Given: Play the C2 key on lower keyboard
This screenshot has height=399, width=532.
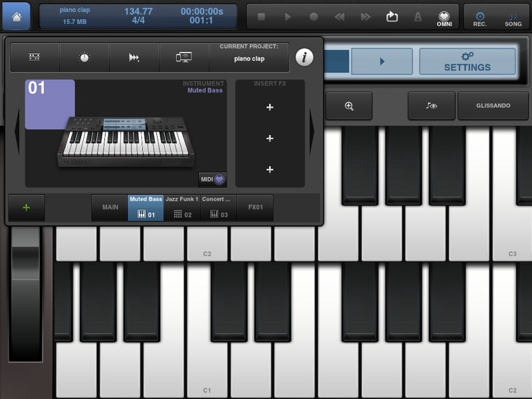Looking at the screenshot, I should coord(512,370).
